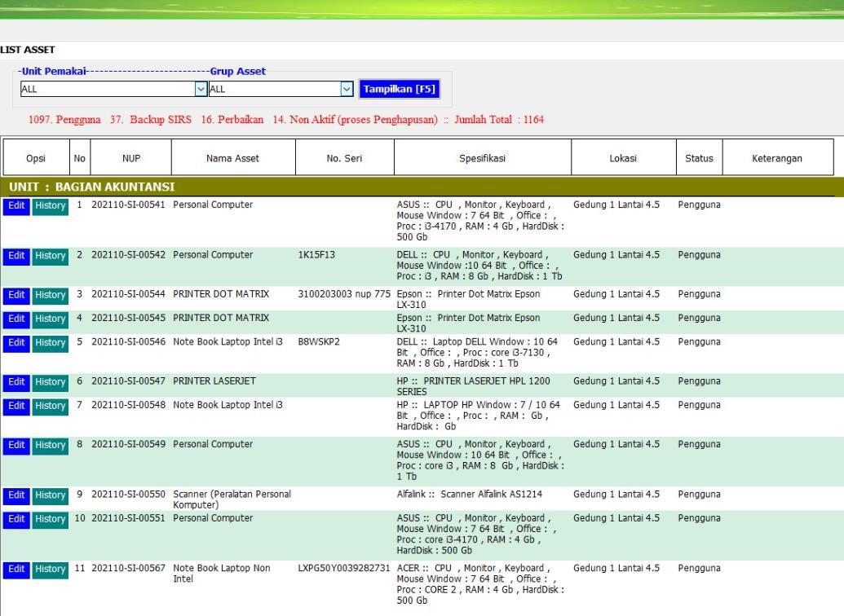The height and width of the screenshot is (616, 844).
Task: View history of asset 202110-SI-00547
Action: 50,382
